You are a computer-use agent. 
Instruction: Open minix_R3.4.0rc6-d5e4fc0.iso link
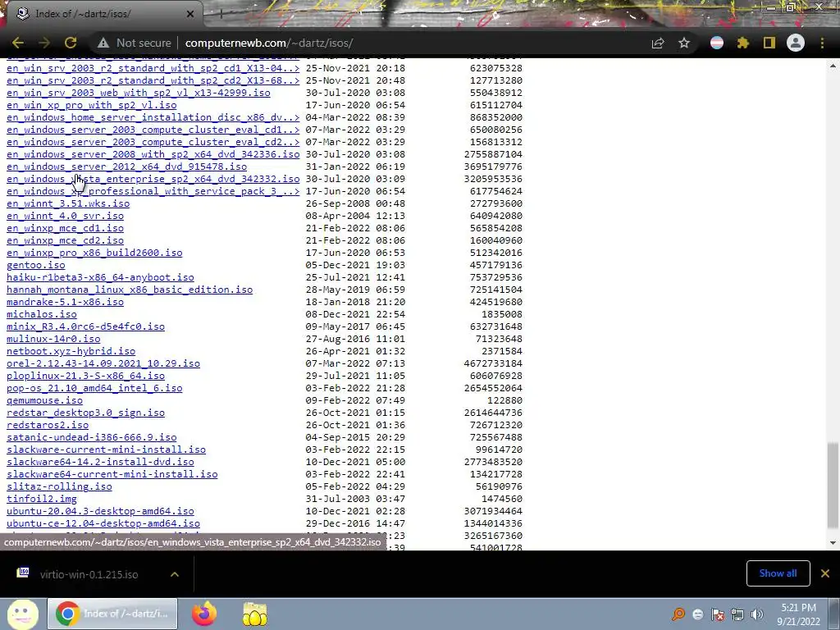85,326
